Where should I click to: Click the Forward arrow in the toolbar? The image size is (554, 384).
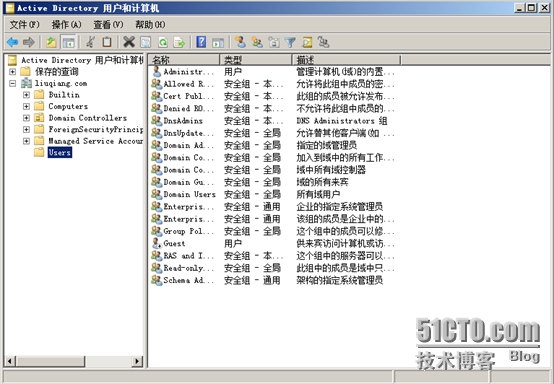click(29, 42)
